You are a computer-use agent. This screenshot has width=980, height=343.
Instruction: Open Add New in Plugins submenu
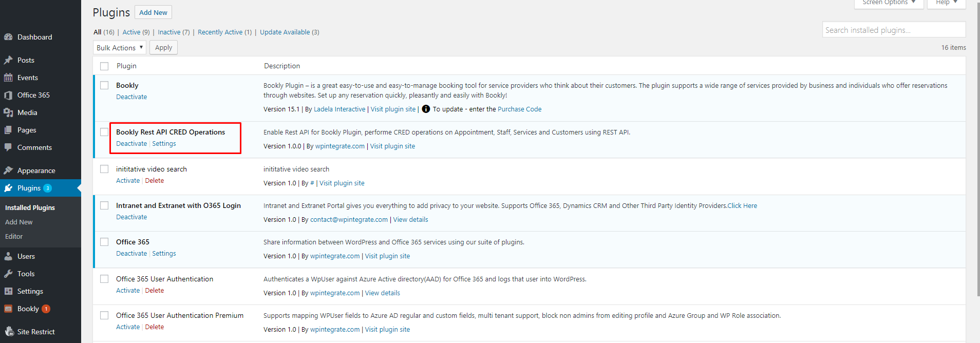pyautogui.click(x=18, y=222)
